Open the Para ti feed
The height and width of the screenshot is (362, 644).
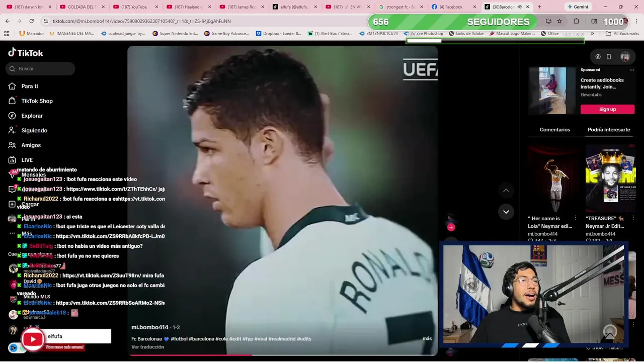tap(30, 86)
